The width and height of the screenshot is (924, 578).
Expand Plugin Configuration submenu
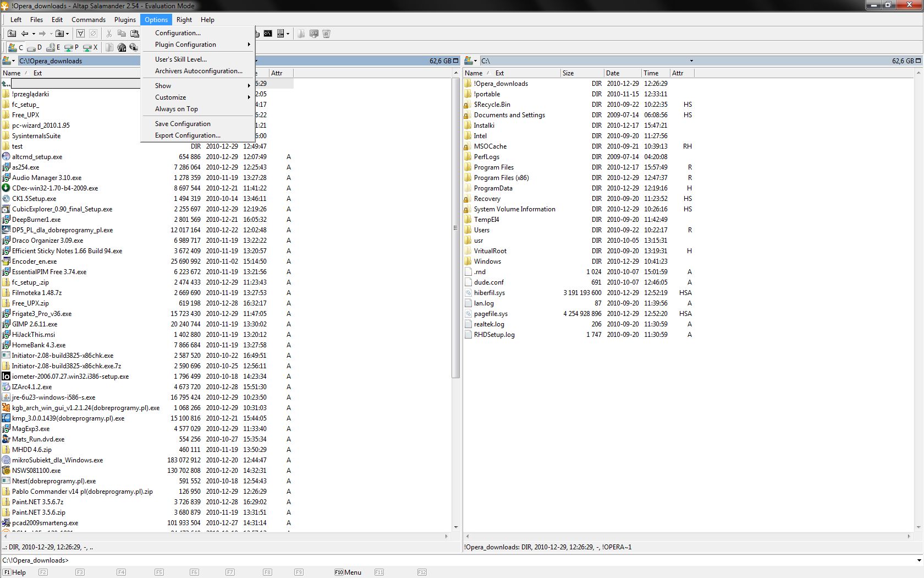pyautogui.click(x=198, y=45)
